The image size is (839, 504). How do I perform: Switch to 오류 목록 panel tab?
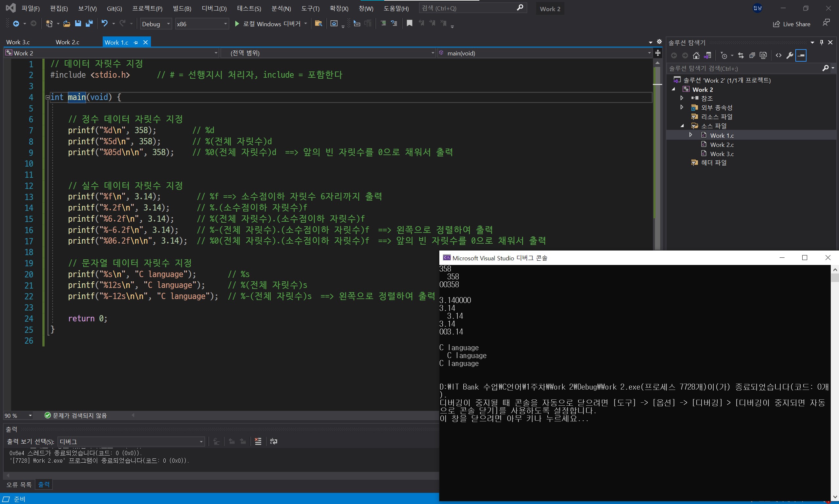[19, 484]
